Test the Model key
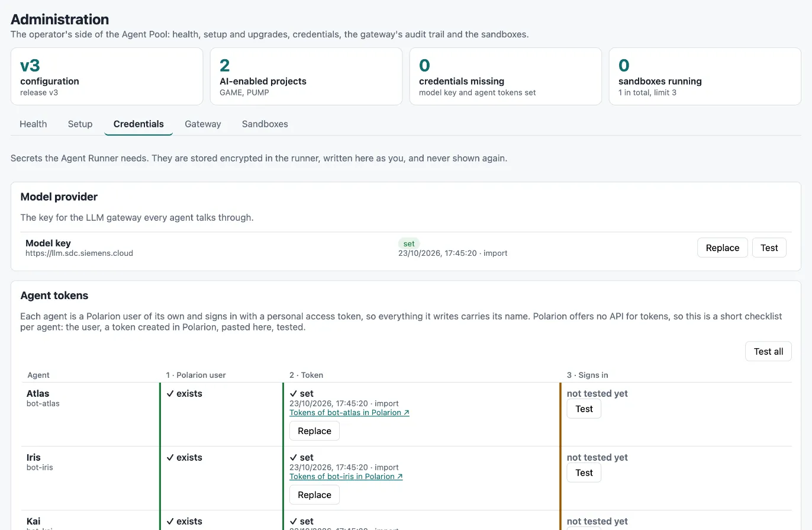This screenshot has width=812, height=530. point(769,248)
